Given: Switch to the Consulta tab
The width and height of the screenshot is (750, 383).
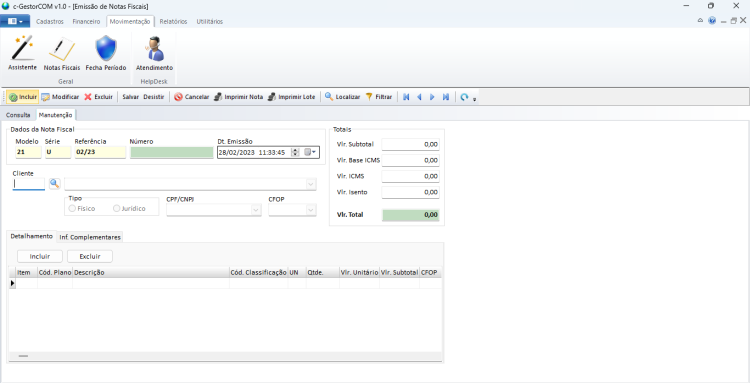Looking at the screenshot, I should 18,115.
